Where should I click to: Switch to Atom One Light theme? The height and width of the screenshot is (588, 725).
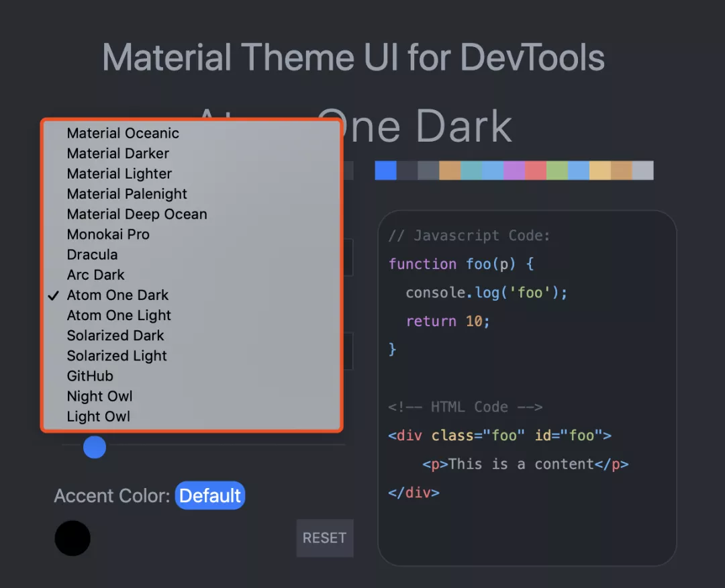[x=192, y=315]
